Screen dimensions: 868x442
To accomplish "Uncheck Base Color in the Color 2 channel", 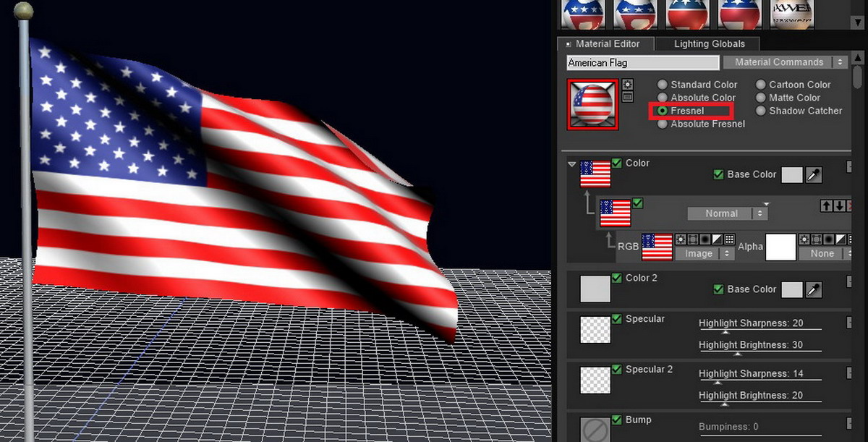I will [718, 289].
